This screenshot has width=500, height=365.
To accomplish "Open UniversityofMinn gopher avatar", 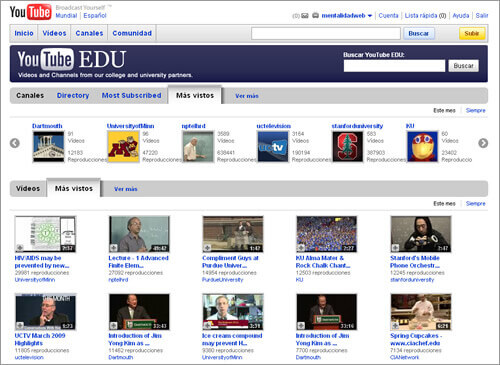I will (123, 146).
